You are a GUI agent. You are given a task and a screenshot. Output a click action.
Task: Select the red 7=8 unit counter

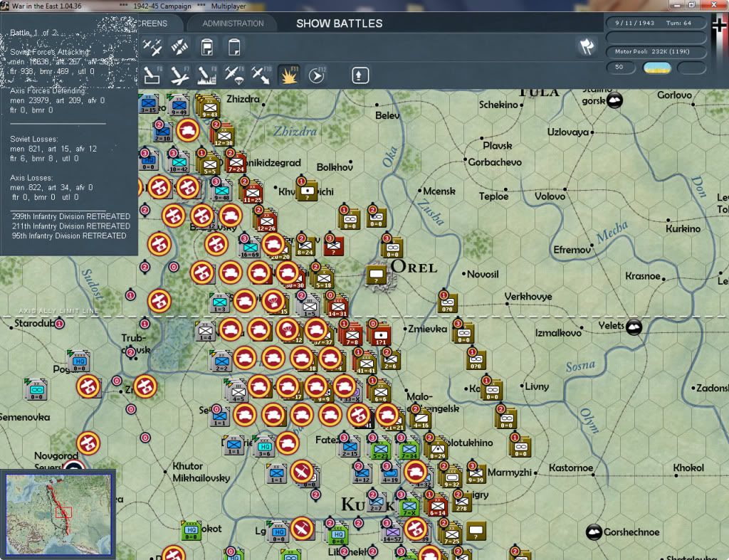click(352, 334)
